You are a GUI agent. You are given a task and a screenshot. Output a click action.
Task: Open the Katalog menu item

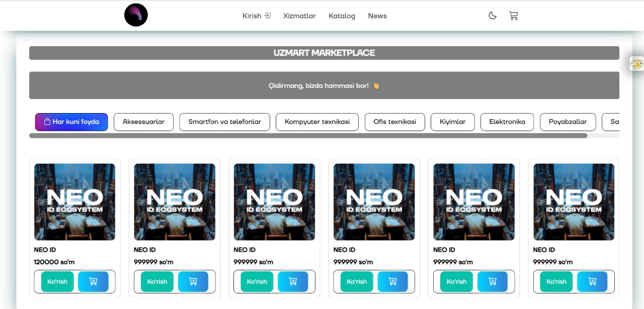(342, 16)
